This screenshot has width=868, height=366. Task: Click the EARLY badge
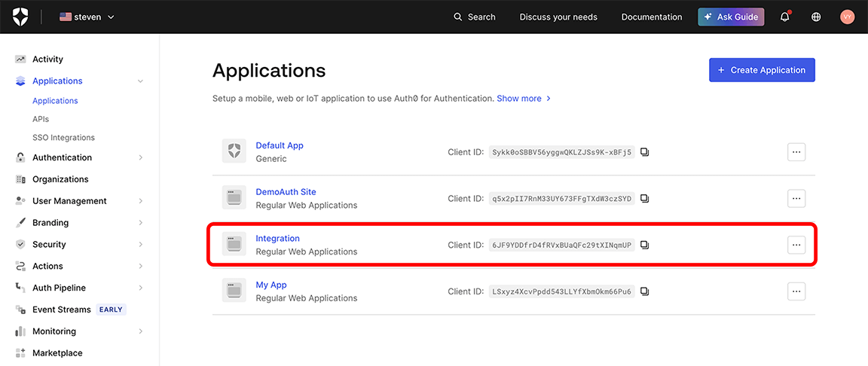pyautogui.click(x=111, y=310)
